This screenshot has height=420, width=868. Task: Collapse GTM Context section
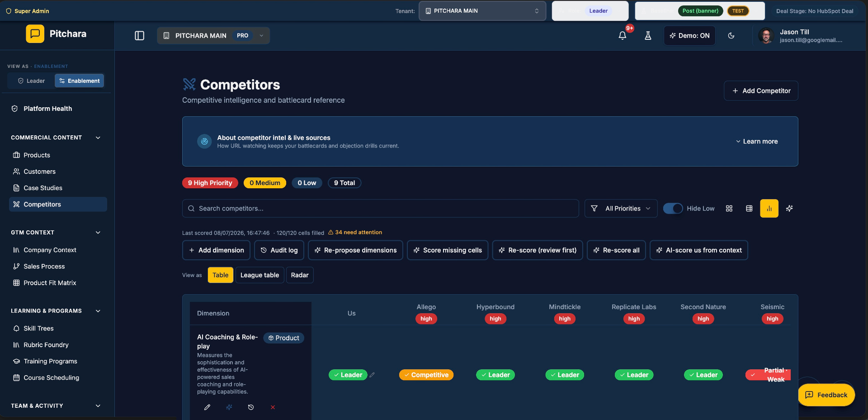point(98,233)
